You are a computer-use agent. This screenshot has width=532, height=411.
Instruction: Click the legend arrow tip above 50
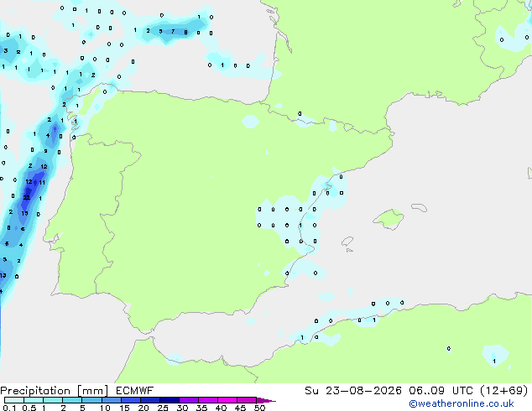[266, 400]
